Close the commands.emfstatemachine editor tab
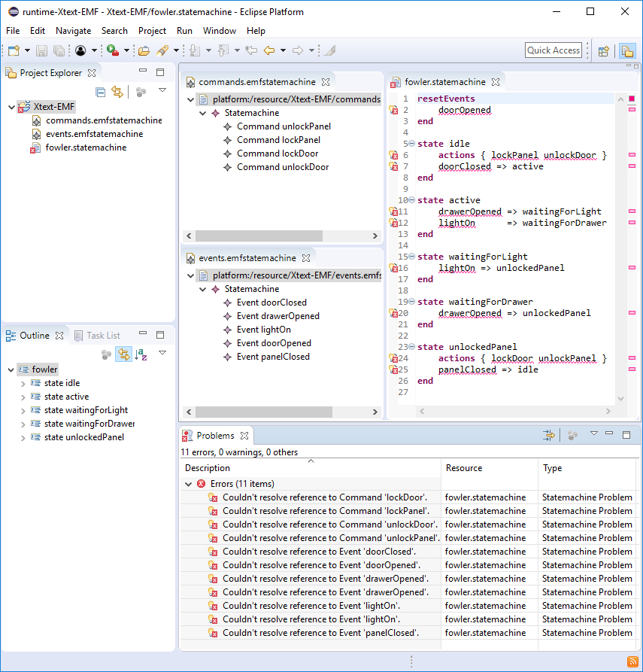The height and width of the screenshot is (672, 643). (326, 82)
